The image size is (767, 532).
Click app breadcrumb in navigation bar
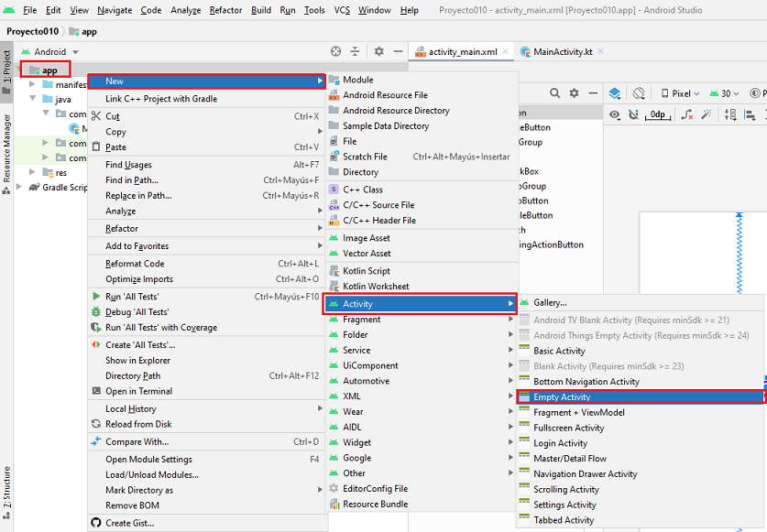point(83,32)
